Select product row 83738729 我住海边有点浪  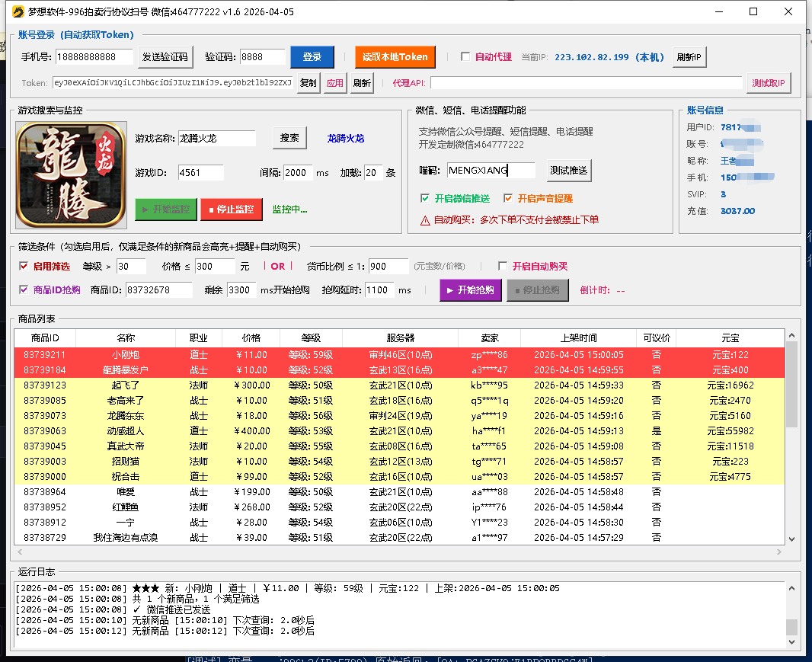pyautogui.click(x=399, y=538)
